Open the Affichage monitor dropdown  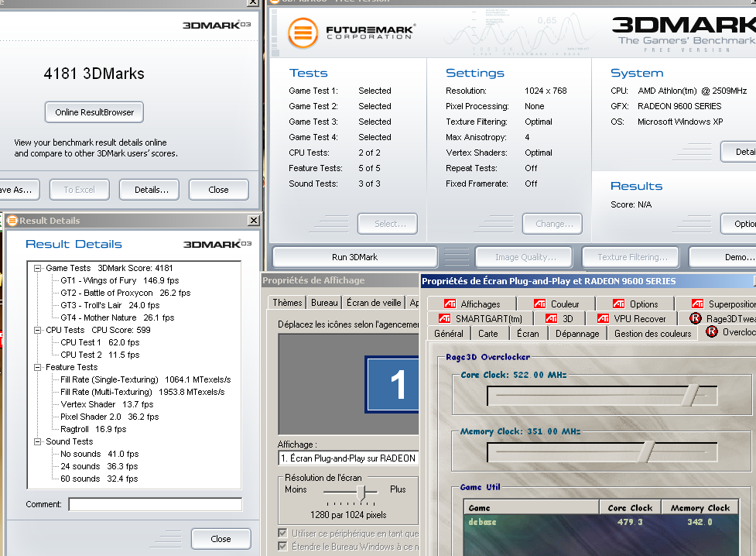(348, 458)
